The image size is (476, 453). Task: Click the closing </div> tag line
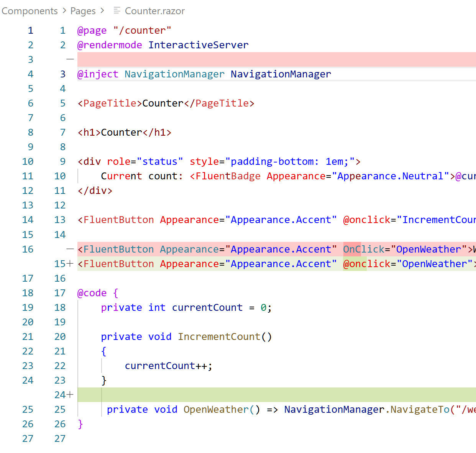click(x=95, y=190)
